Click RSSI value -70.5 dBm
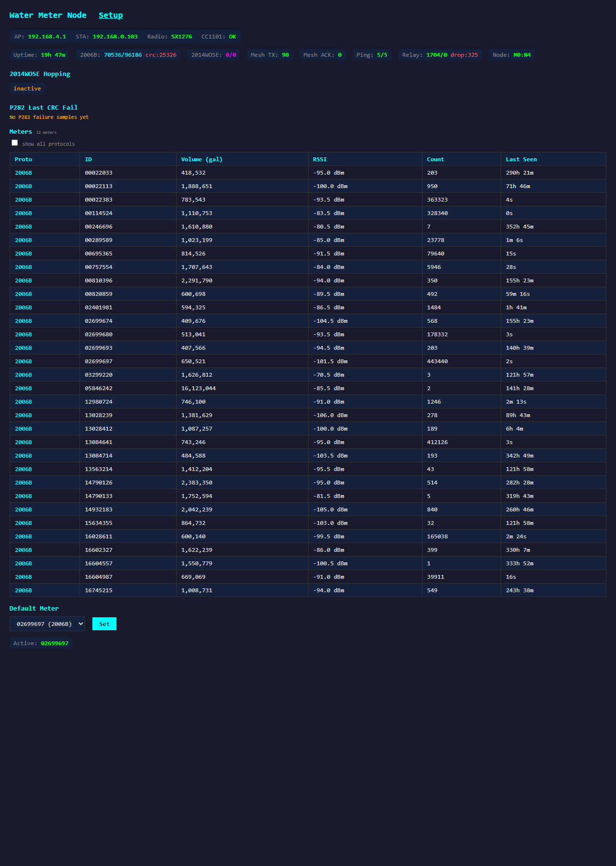The width and height of the screenshot is (616, 866). click(329, 375)
